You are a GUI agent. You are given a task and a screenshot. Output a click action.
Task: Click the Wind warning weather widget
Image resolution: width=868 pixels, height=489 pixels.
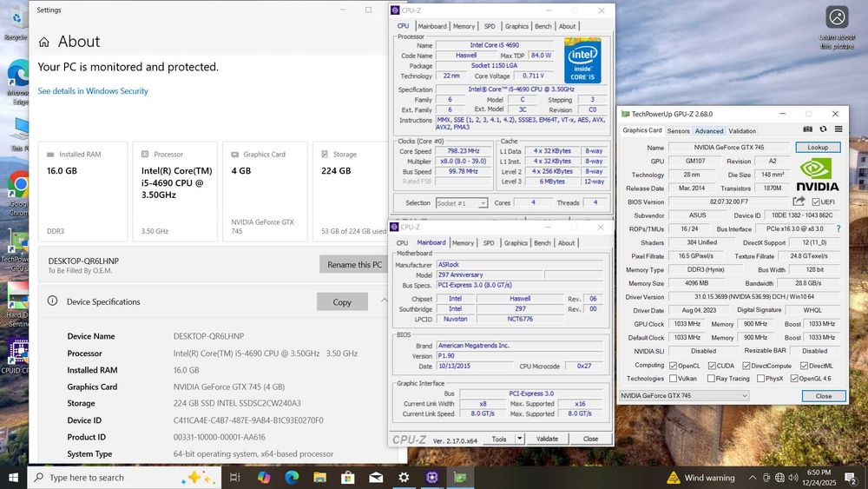[700, 478]
